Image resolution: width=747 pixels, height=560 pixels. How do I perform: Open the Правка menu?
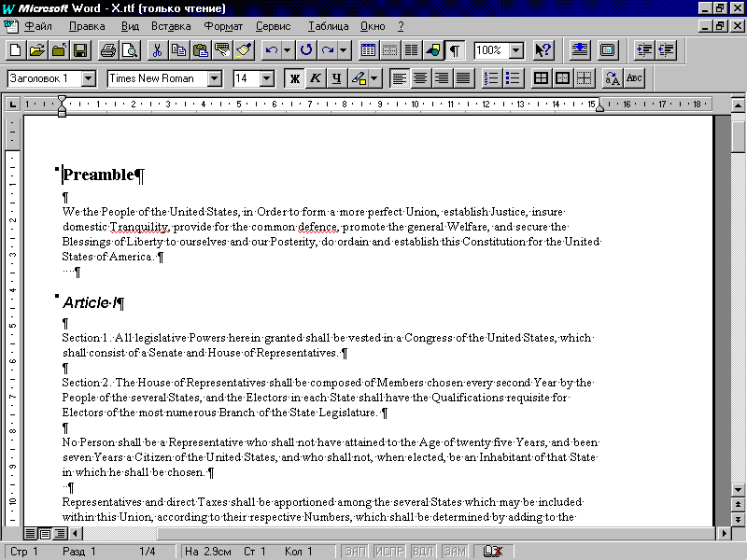tap(87, 26)
